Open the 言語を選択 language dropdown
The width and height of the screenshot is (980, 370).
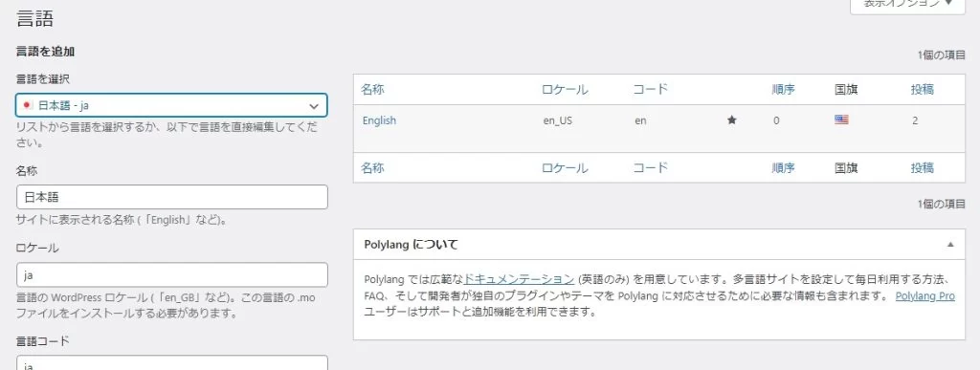[171, 105]
